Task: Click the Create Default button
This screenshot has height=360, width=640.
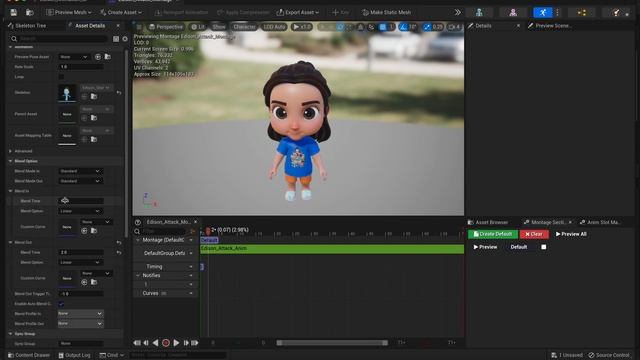Action: click(x=493, y=234)
